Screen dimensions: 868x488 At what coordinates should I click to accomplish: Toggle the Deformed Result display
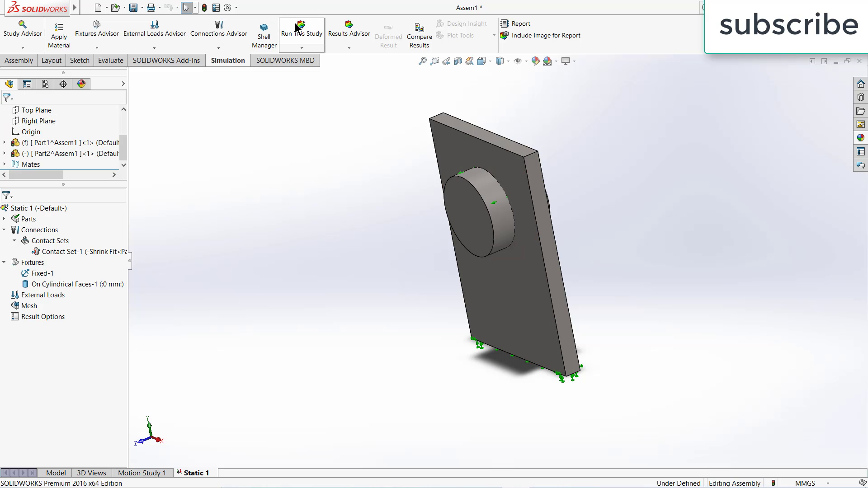click(x=388, y=34)
